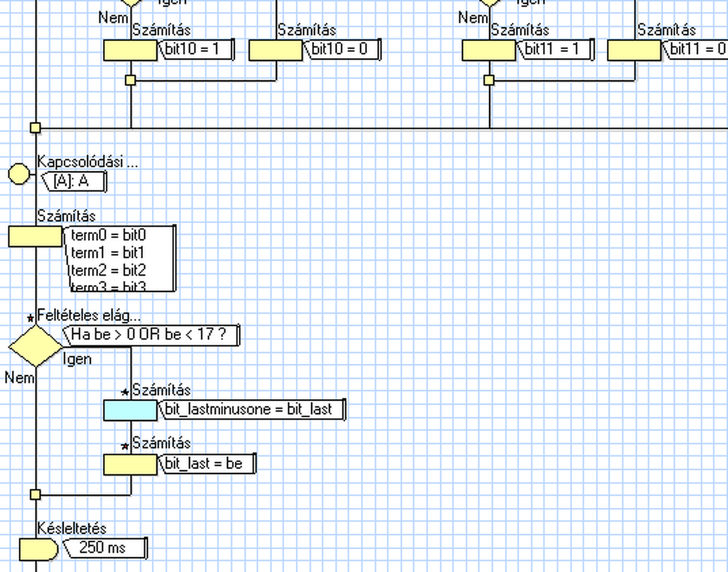Select the yellow calculation block for bit11 = 1
Screen dimensions: 728x572
point(489,50)
